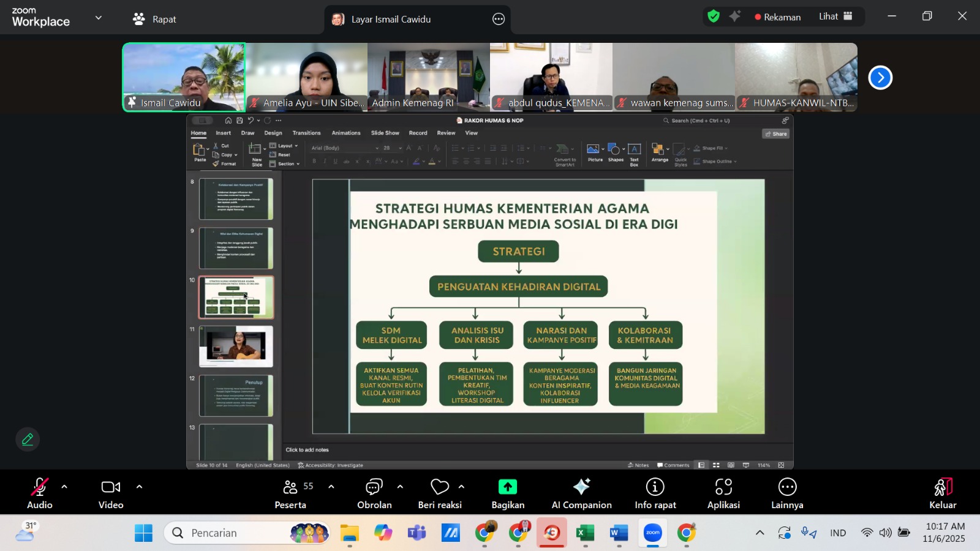Expand audio options arrow next to Audio

64,487
